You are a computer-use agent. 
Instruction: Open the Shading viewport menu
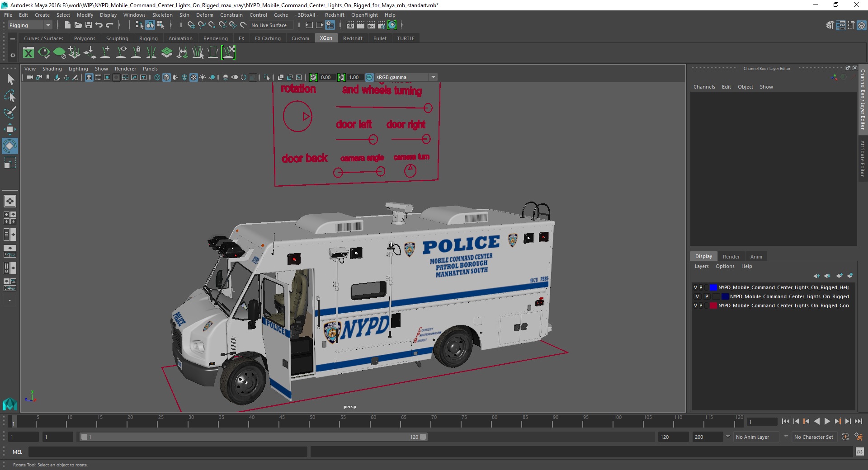[x=52, y=69]
